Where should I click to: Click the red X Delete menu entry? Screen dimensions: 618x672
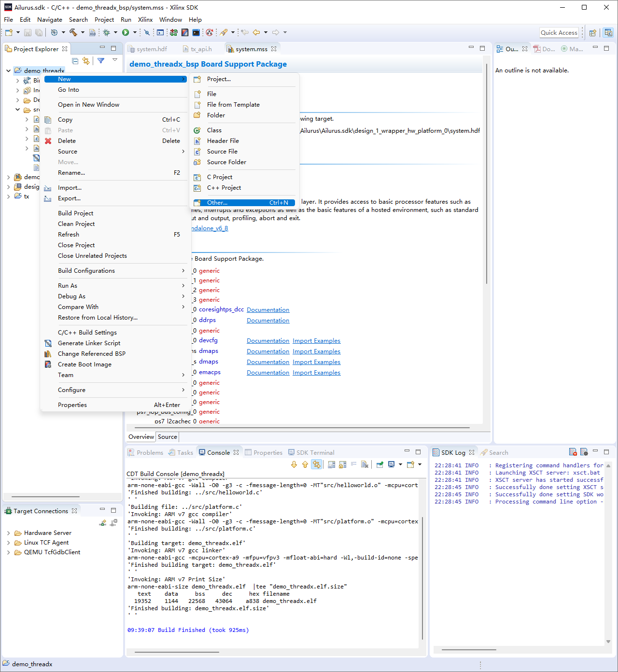pos(67,141)
